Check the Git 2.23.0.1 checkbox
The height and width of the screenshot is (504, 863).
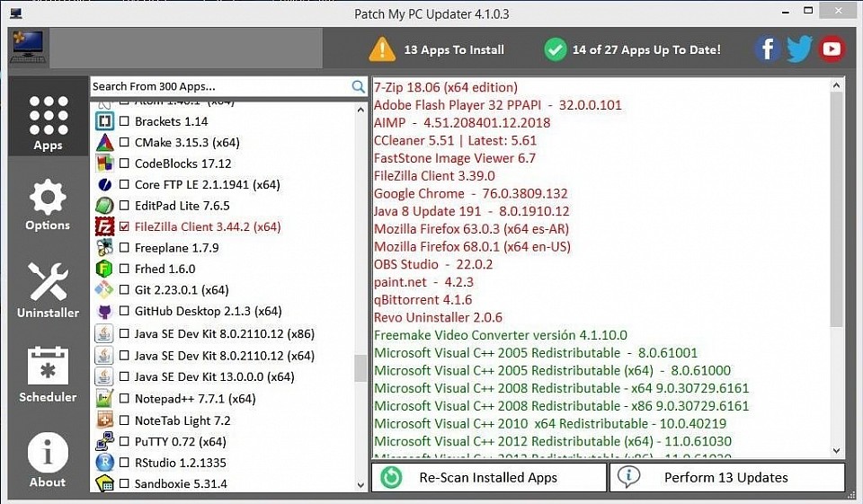(x=124, y=290)
